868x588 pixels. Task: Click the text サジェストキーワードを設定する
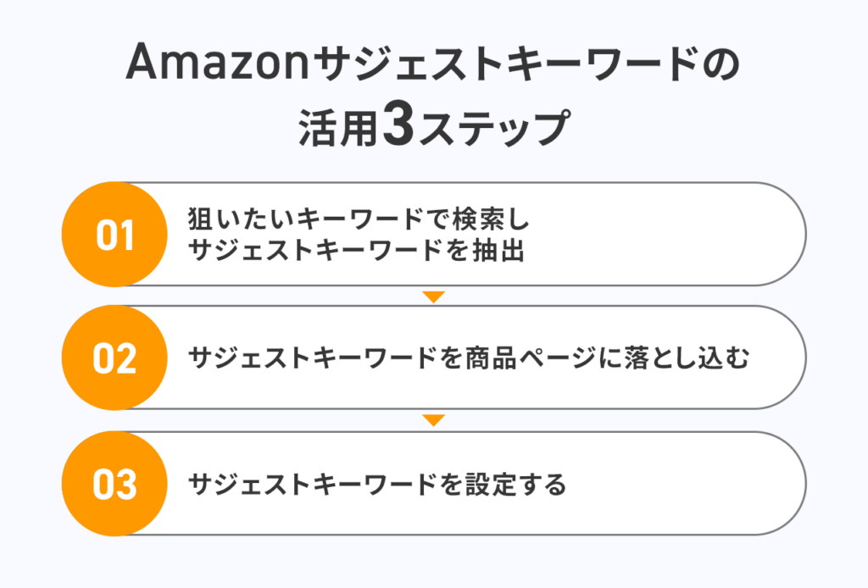coord(377,484)
